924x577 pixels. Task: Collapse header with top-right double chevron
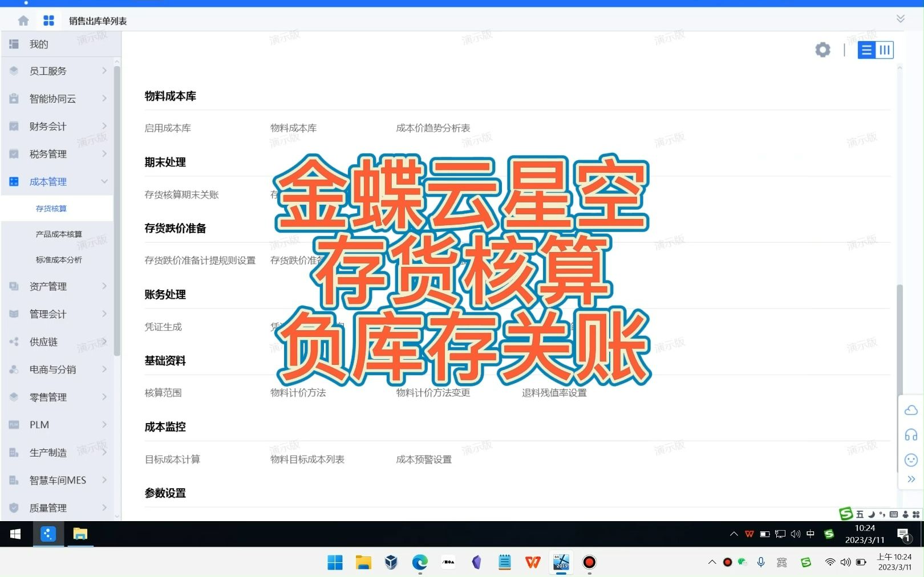pyautogui.click(x=901, y=19)
